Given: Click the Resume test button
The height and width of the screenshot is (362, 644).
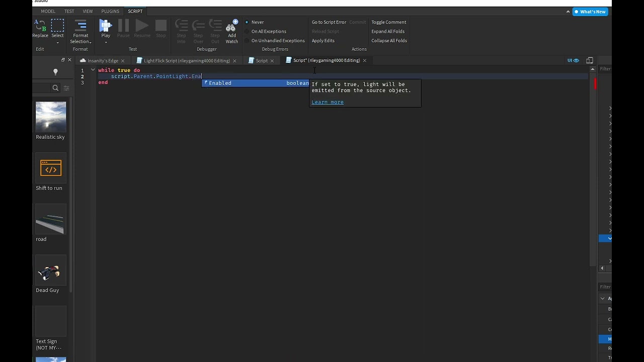Looking at the screenshot, I should [142, 28].
